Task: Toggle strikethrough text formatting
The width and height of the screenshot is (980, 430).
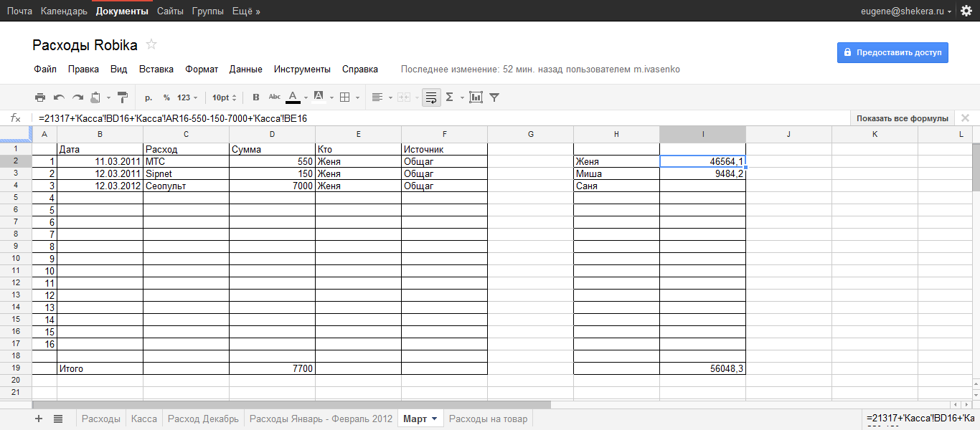Action: pos(274,97)
